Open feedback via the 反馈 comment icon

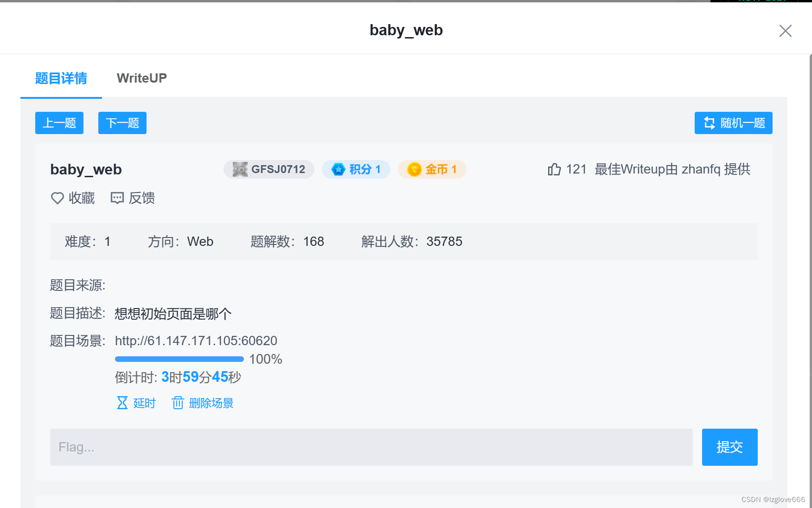[x=117, y=198]
